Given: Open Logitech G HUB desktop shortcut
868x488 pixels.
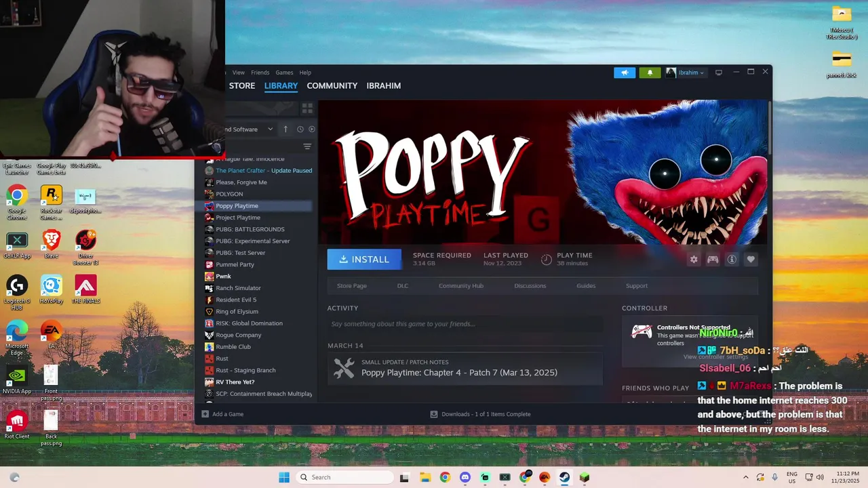Looking at the screenshot, I should point(17,291).
